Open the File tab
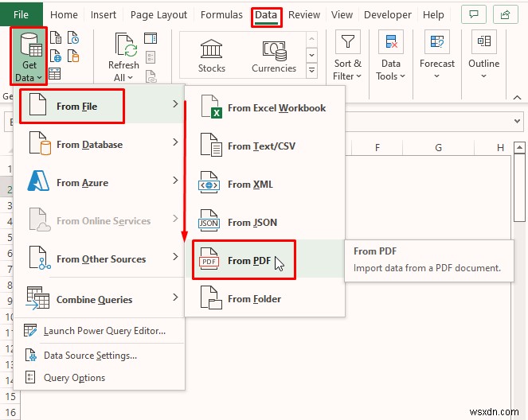 tap(22, 14)
